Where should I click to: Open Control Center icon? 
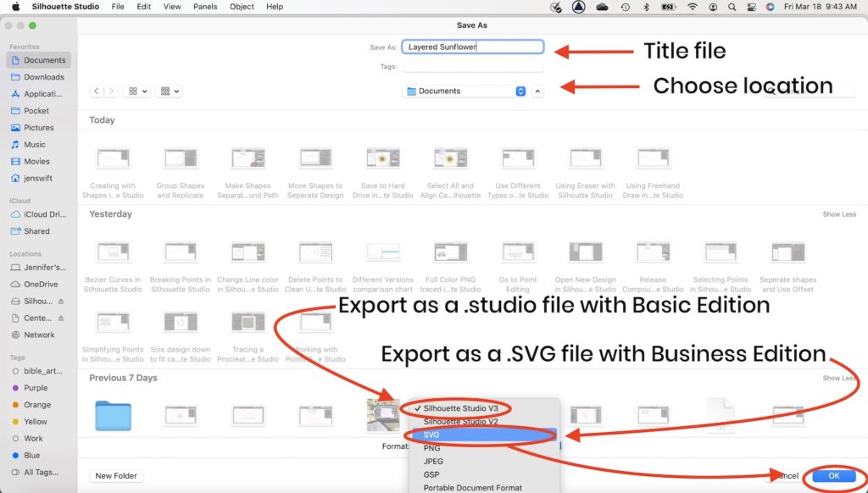(x=751, y=7)
